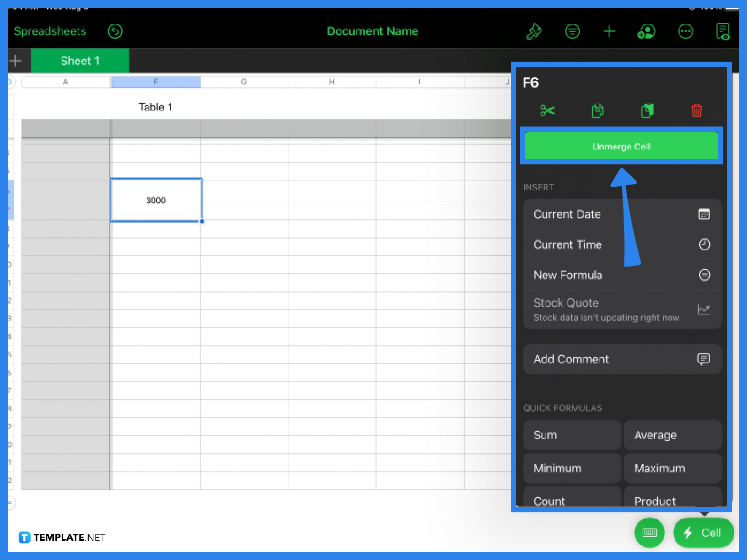Viewport: 747px width, 560px height.
Task: Switch to the Sheet 1 tab
Action: pos(80,61)
